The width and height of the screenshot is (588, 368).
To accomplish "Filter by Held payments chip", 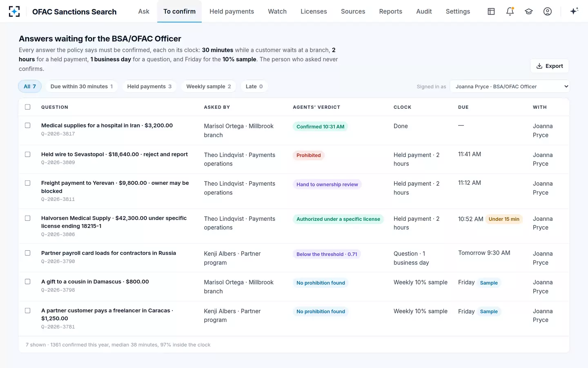I will point(149,86).
